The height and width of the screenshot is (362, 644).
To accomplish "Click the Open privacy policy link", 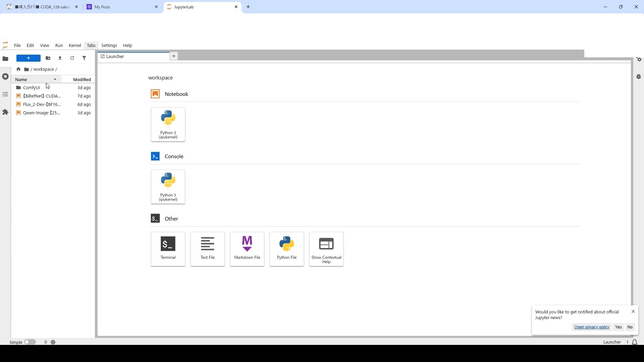I will pos(592,327).
